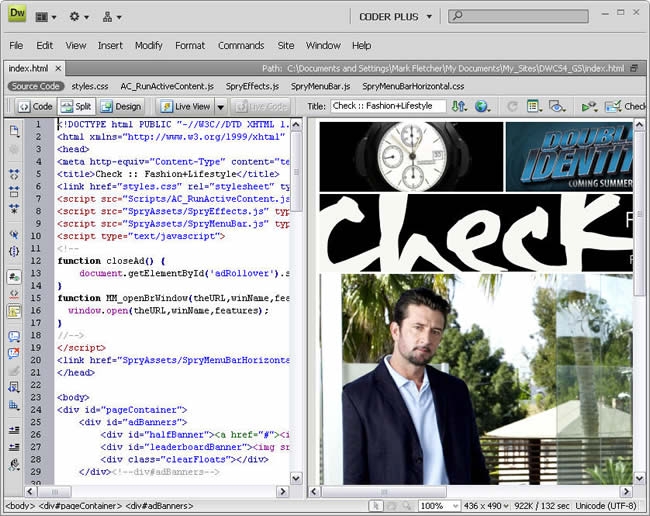Switch to Code view

coord(36,107)
